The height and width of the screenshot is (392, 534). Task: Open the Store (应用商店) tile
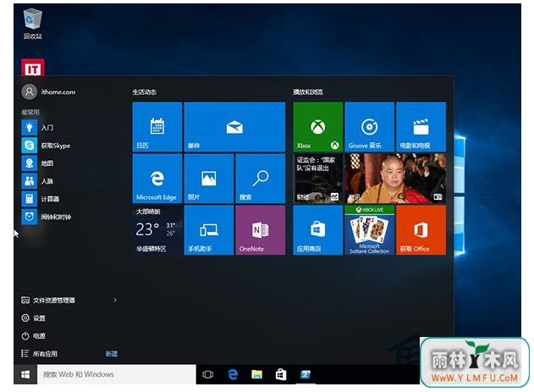point(317,230)
